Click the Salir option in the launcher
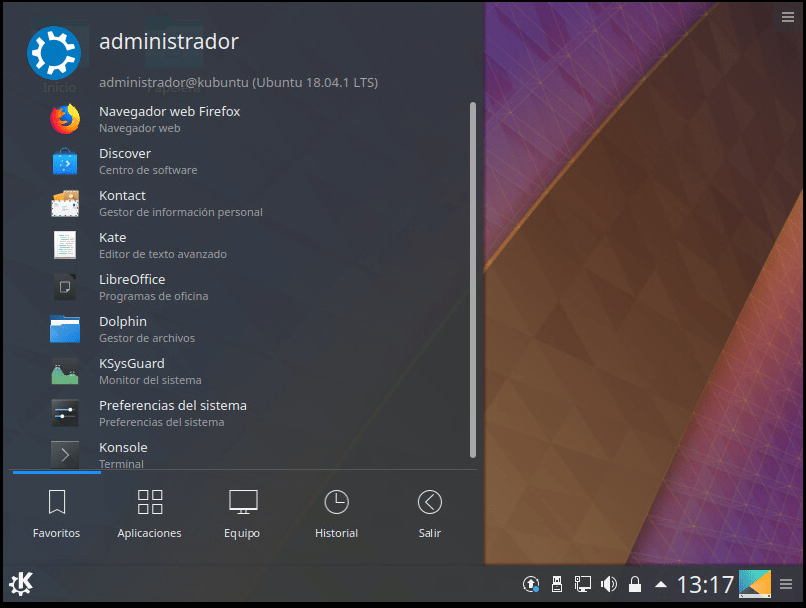 (x=429, y=512)
